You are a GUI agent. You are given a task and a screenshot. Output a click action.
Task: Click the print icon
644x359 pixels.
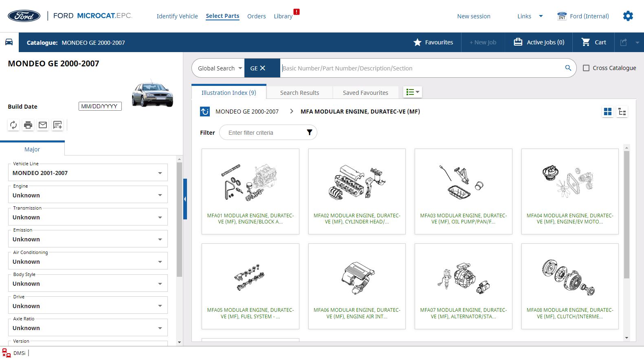[x=28, y=125]
